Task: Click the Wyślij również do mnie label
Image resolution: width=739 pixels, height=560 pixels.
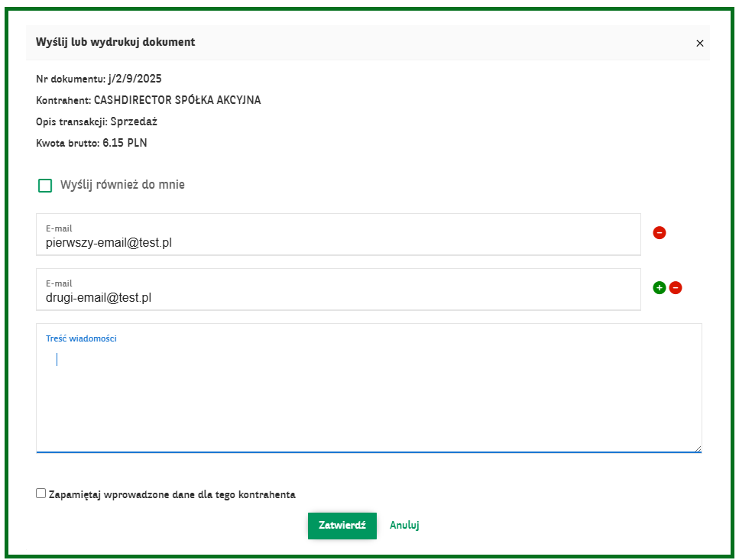Action: click(122, 185)
